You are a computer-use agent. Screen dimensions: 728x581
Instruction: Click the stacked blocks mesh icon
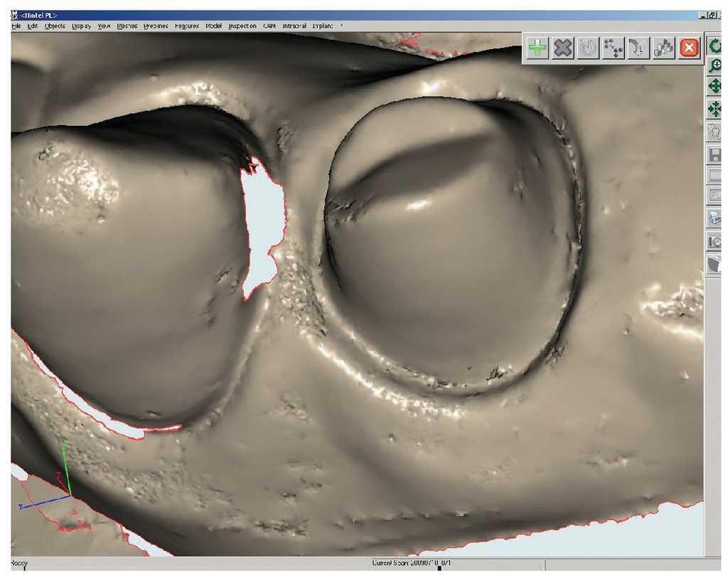tap(663, 48)
